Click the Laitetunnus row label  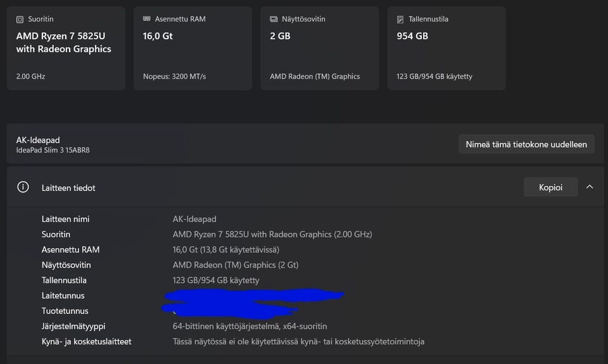[x=63, y=296]
